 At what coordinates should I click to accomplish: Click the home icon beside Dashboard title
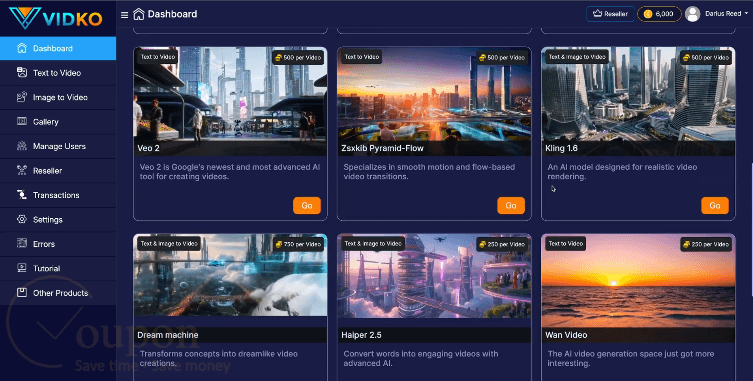click(x=139, y=14)
